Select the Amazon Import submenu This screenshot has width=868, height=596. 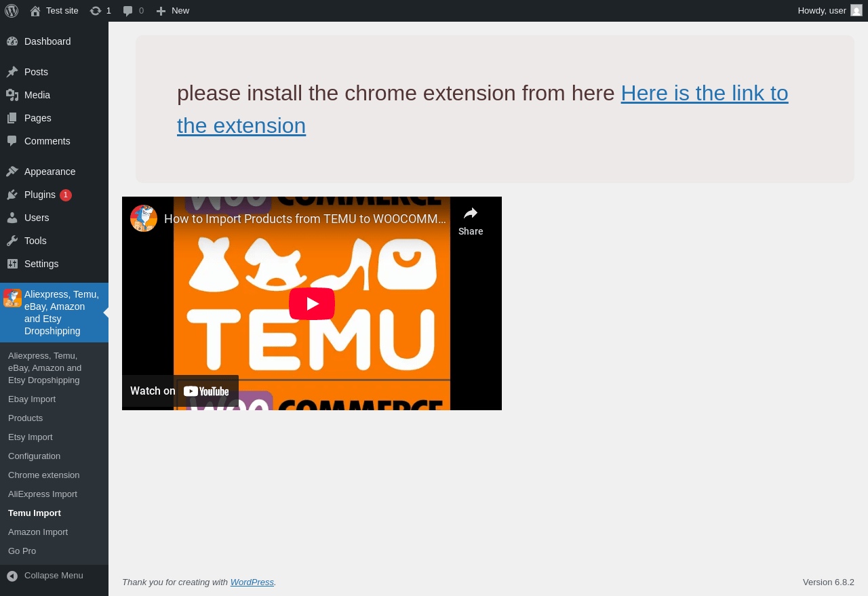(x=38, y=532)
